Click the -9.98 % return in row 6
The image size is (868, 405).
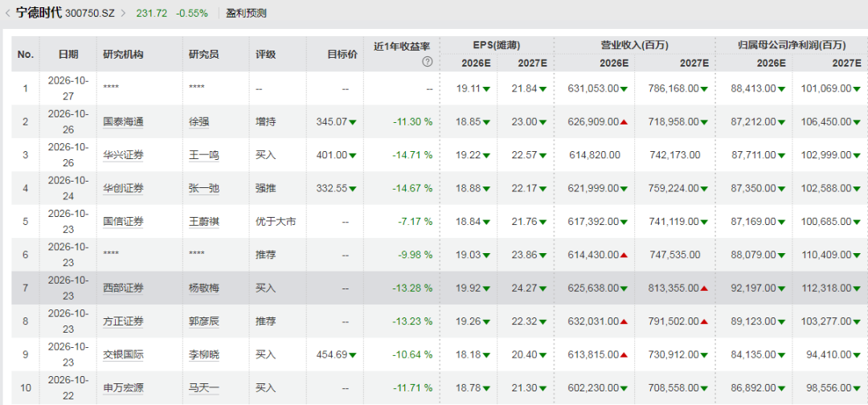(416, 255)
